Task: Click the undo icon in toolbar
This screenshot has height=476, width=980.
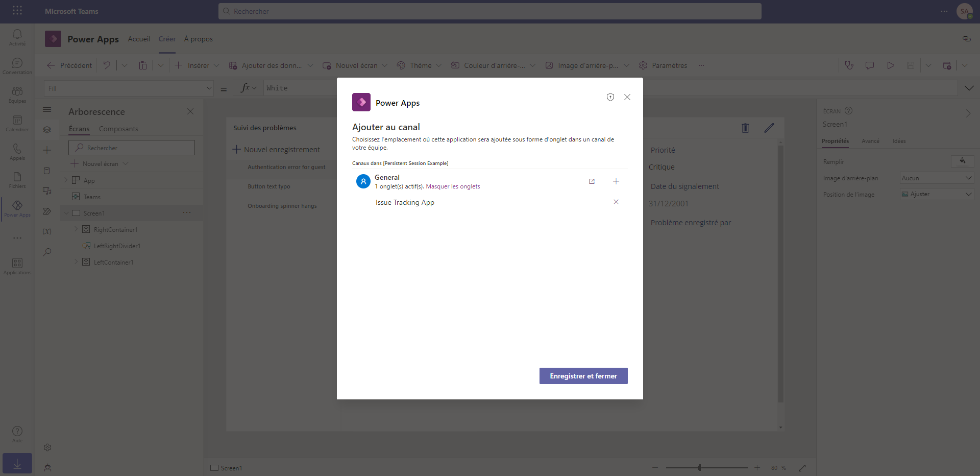Action: (107, 65)
